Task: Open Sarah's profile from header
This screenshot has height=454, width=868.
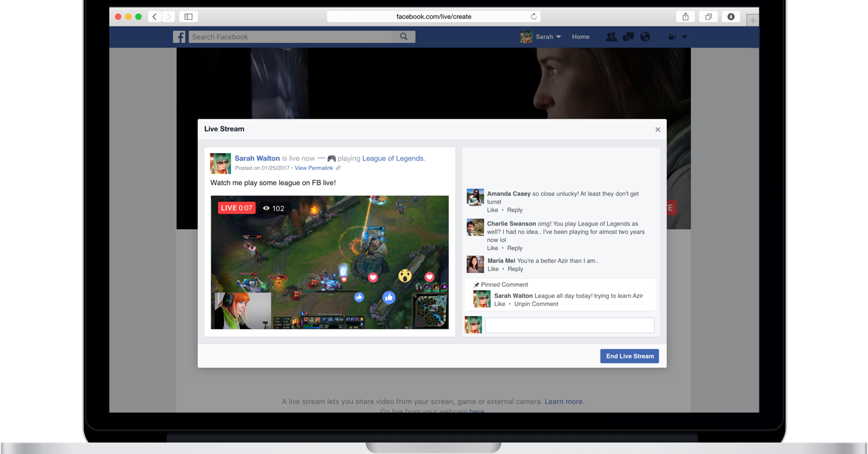Action: (536, 37)
